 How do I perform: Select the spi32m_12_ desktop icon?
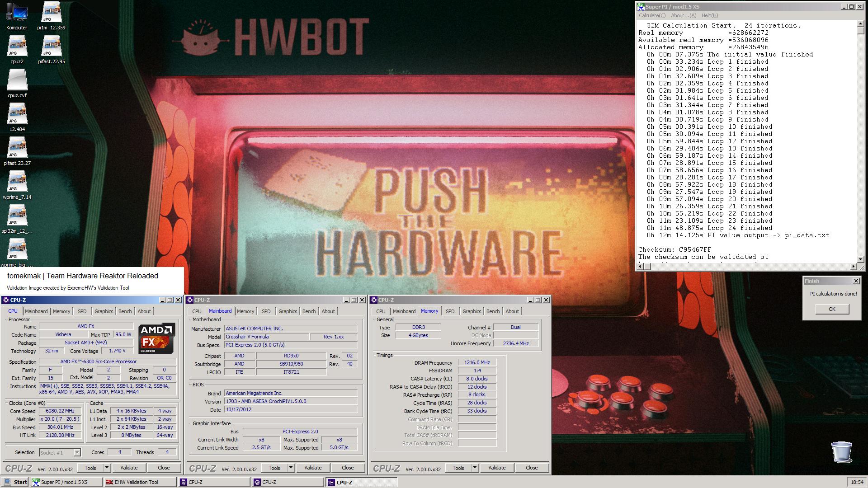[x=17, y=220]
